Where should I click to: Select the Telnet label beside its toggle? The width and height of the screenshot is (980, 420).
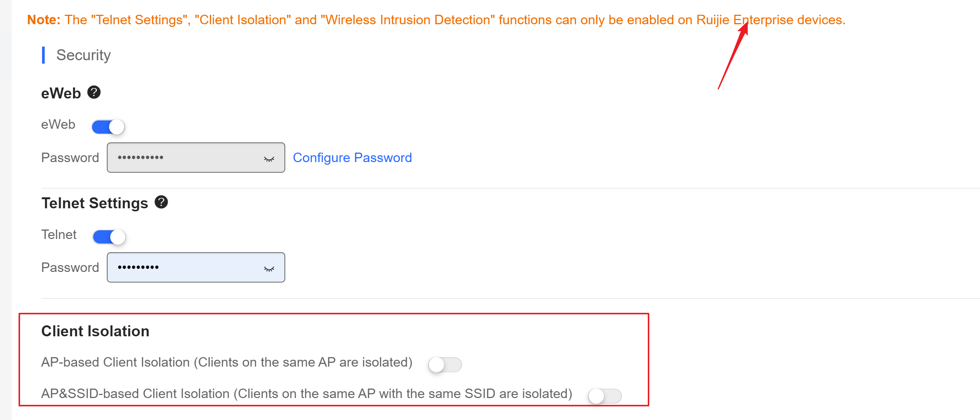(x=59, y=234)
